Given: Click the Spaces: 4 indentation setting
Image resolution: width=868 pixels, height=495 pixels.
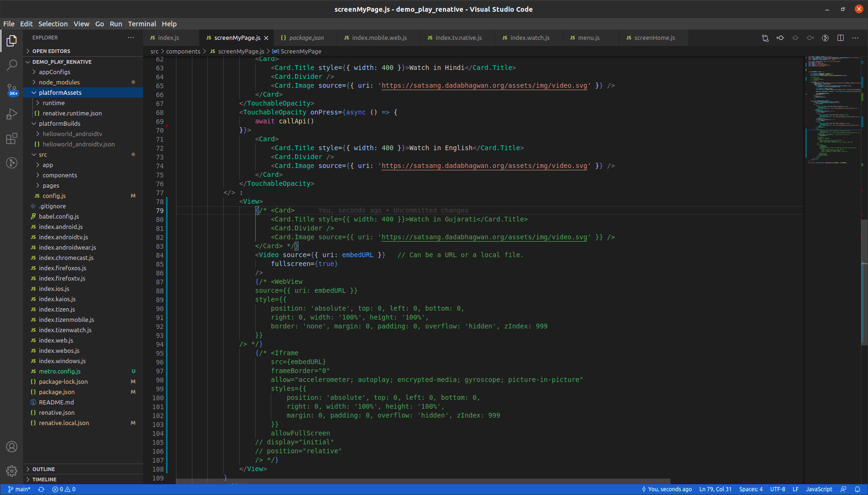Looking at the screenshot, I should pyautogui.click(x=751, y=489).
